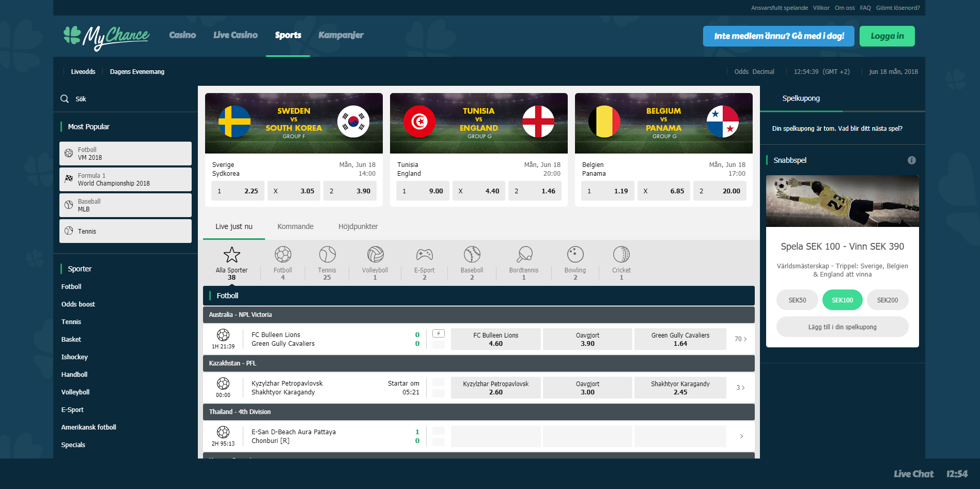Pick Sverige win odds 2.25

238,191
